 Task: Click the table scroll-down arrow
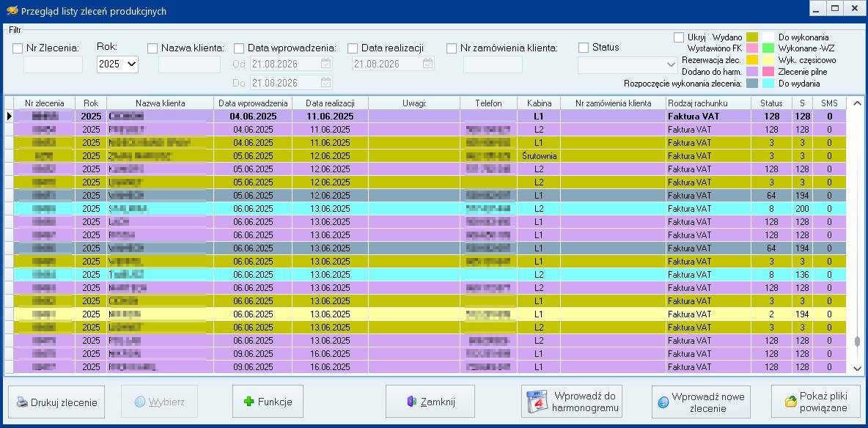857,368
